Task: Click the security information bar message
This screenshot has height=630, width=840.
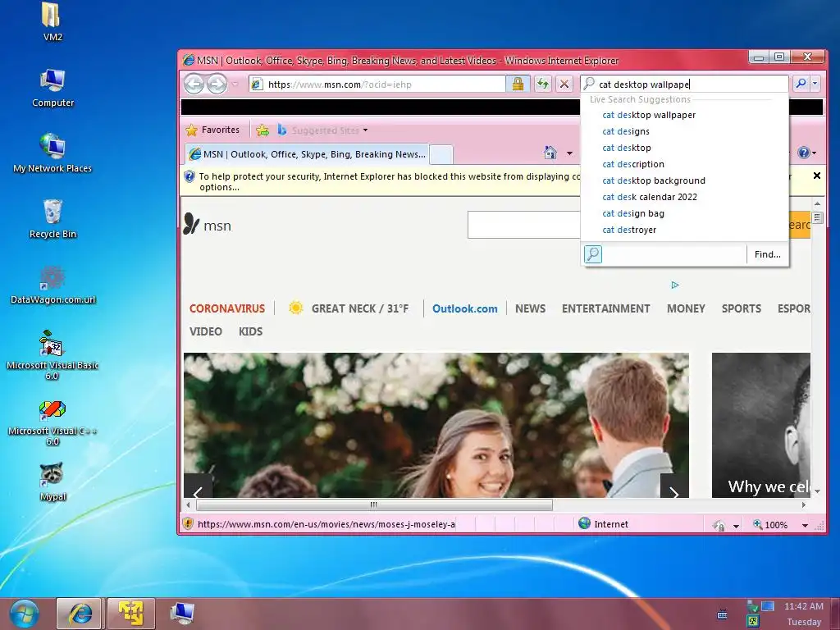Action: (390, 181)
